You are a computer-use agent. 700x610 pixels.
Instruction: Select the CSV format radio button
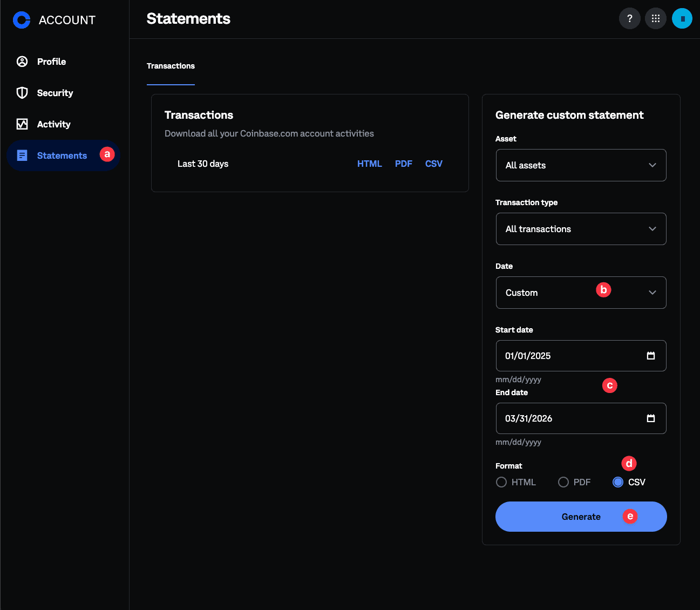point(617,482)
